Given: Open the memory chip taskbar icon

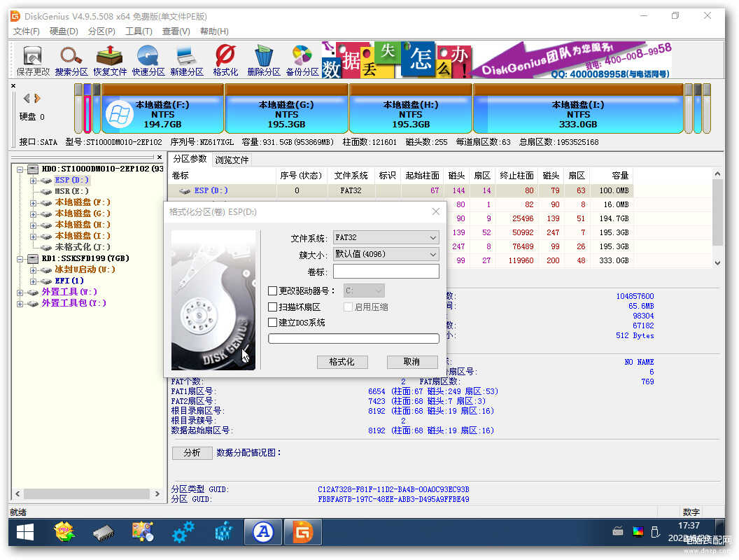Looking at the screenshot, I should [x=104, y=533].
